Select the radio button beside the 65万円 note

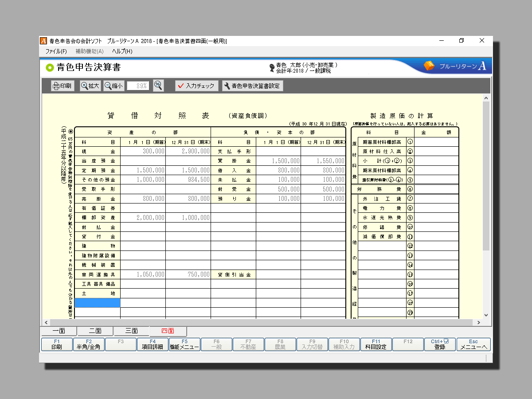[70, 132]
